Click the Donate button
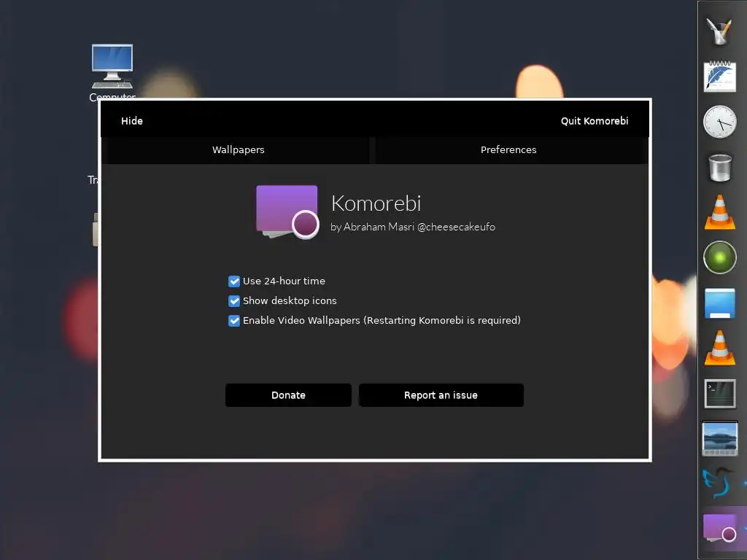The width and height of the screenshot is (747, 560). pos(288,395)
